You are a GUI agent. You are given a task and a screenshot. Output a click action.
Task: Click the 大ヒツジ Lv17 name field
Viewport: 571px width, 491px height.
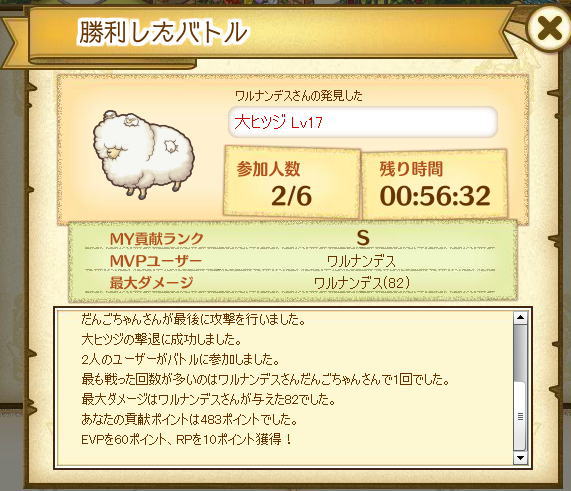click(x=362, y=122)
